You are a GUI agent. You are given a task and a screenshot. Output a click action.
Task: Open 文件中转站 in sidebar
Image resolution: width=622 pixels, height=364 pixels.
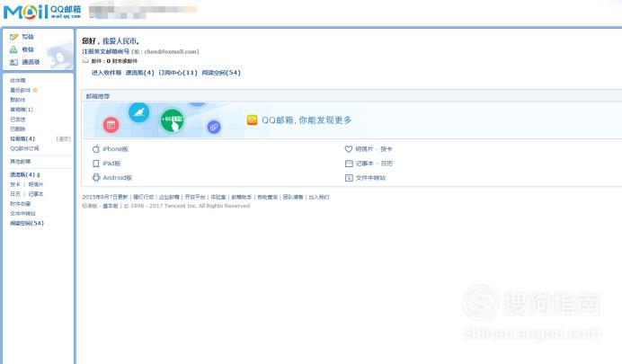(x=22, y=213)
